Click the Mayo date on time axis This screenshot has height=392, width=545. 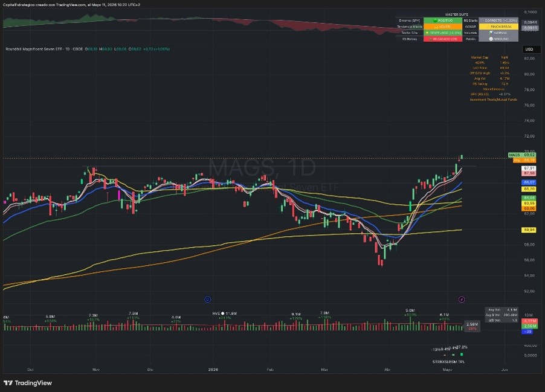(x=447, y=370)
